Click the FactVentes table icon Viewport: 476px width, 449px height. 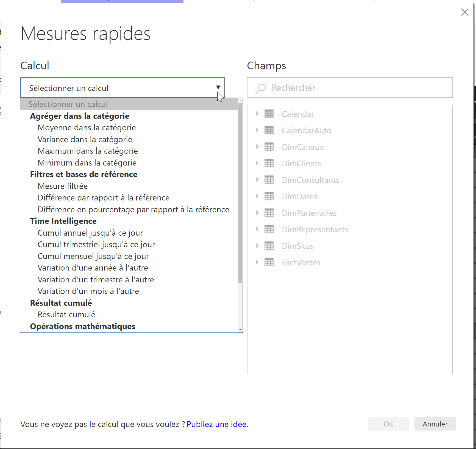pyautogui.click(x=269, y=263)
